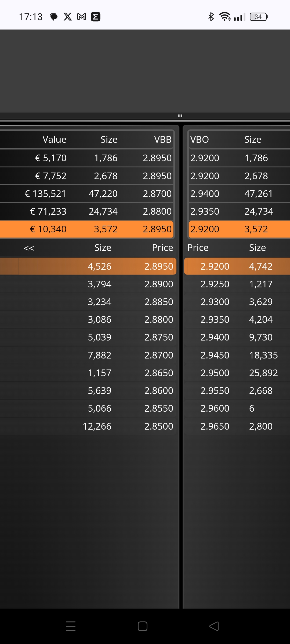Collapse columns with the << arrows
The image size is (290, 644).
coord(29,248)
